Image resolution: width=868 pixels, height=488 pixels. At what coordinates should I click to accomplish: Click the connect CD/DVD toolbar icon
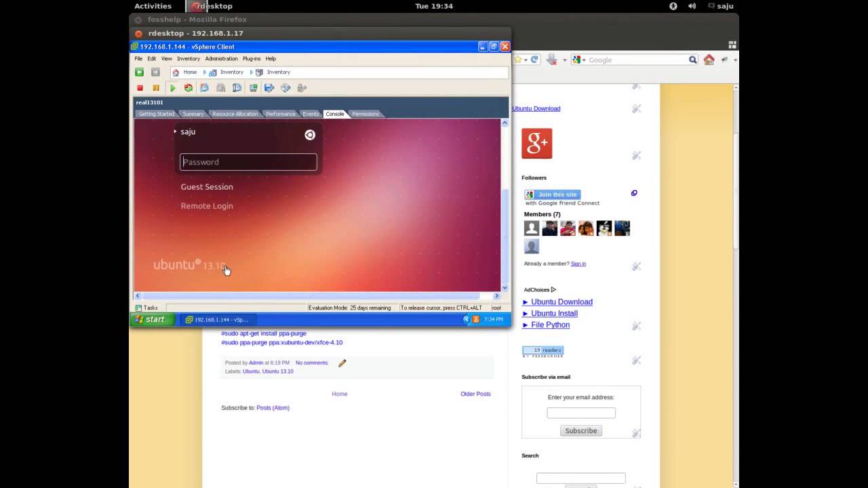[x=285, y=88]
